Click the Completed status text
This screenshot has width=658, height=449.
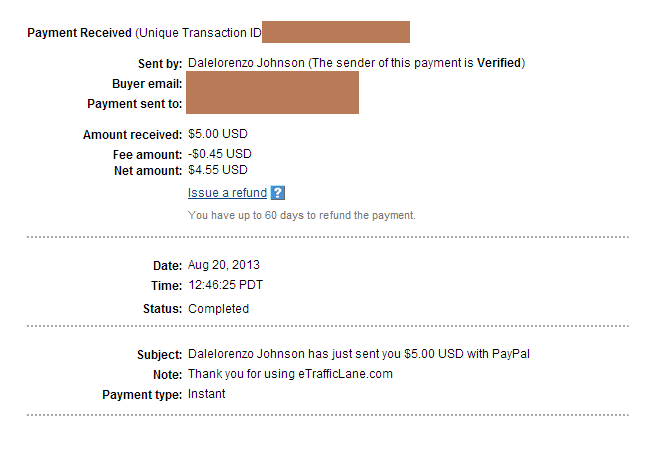(x=218, y=309)
